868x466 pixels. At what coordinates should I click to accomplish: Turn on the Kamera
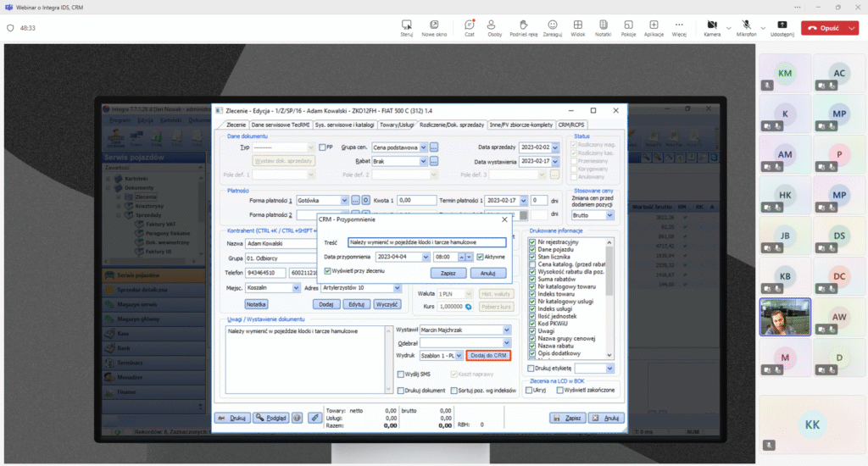click(x=712, y=28)
